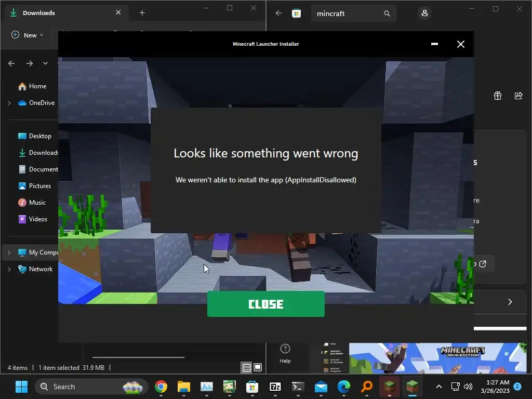Click the share icon in Microsoft Store

point(518,96)
